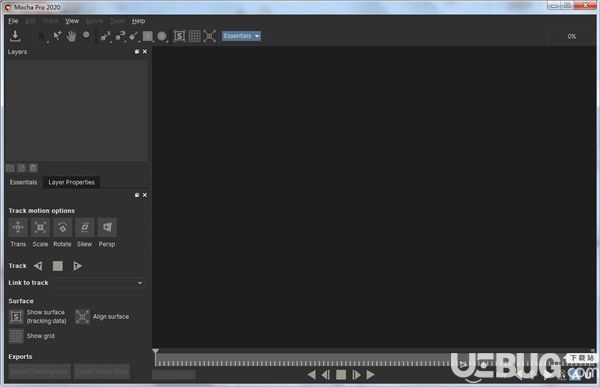Undock the Layers panel with float icon
Image resolution: width=600 pixels, height=387 pixels.
(x=137, y=52)
